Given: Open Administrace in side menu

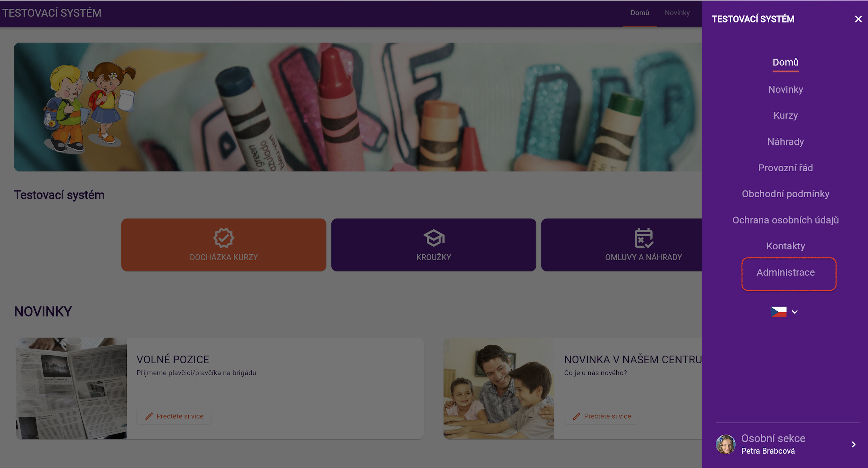Looking at the screenshot, I should [x=785, y=272].
